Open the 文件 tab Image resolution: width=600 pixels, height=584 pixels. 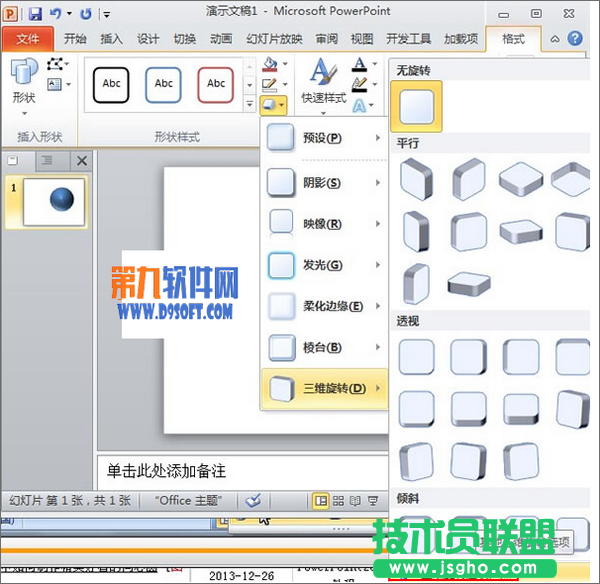(x=28, y=39)
